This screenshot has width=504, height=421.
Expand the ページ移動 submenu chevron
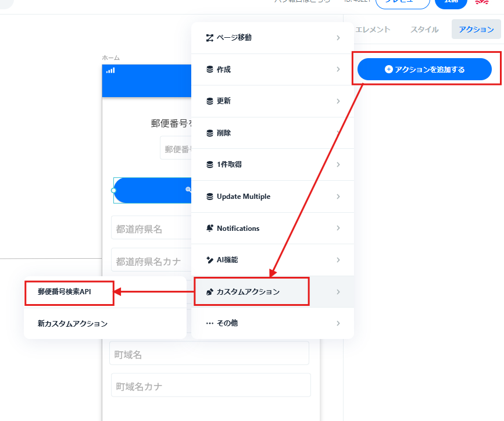338,38
